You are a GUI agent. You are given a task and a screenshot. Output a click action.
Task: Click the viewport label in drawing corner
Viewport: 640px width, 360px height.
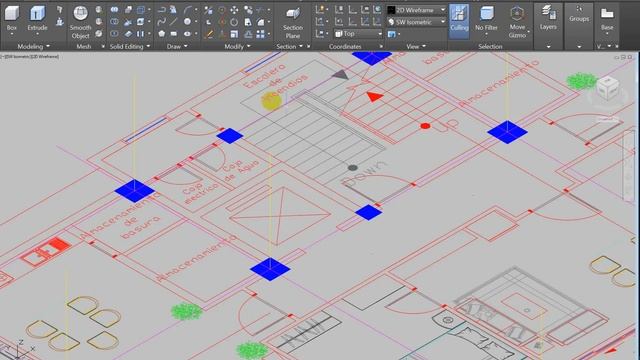tap(30, 57)
